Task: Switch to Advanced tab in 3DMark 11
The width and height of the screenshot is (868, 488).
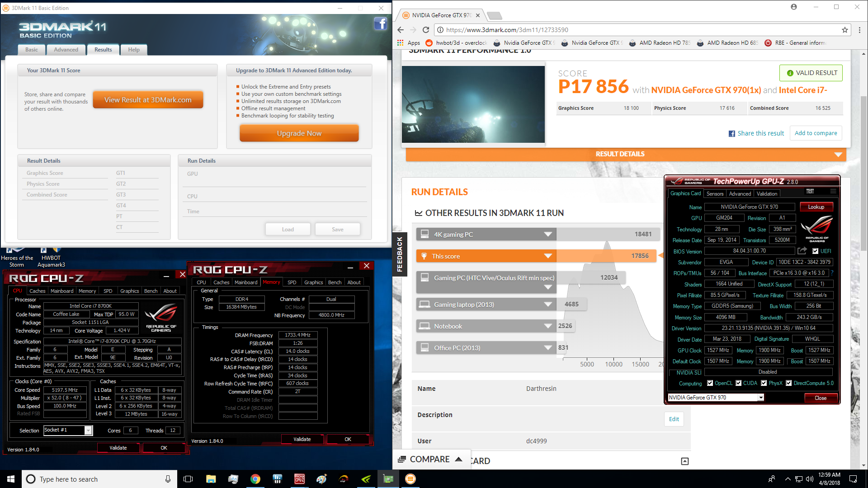Action: click(x=66, y=50)
